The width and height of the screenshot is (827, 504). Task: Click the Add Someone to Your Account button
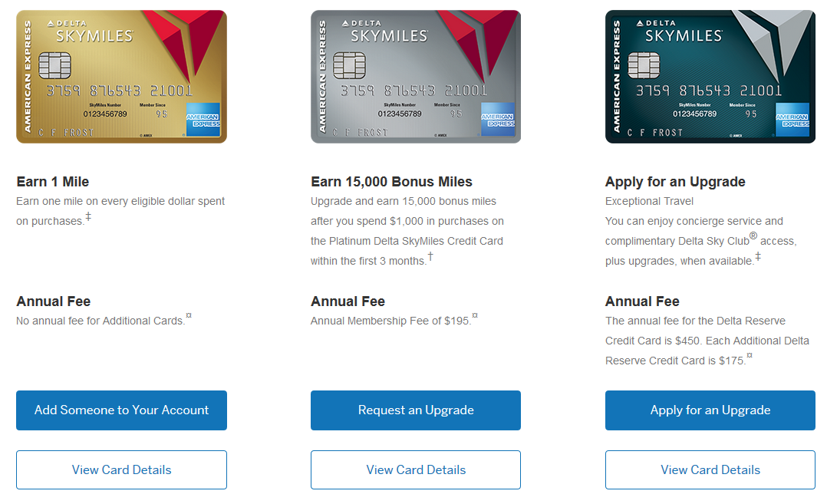point(121,410)
